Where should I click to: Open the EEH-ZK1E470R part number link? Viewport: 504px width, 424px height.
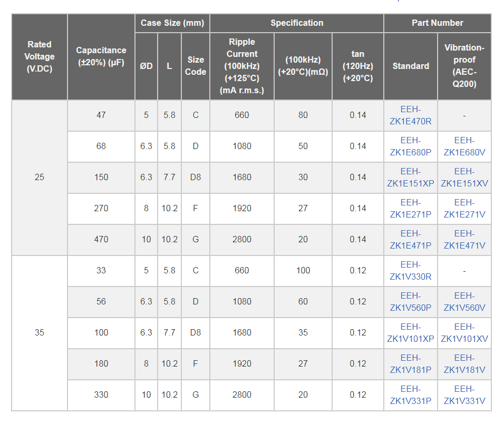[x=410, y=115]
